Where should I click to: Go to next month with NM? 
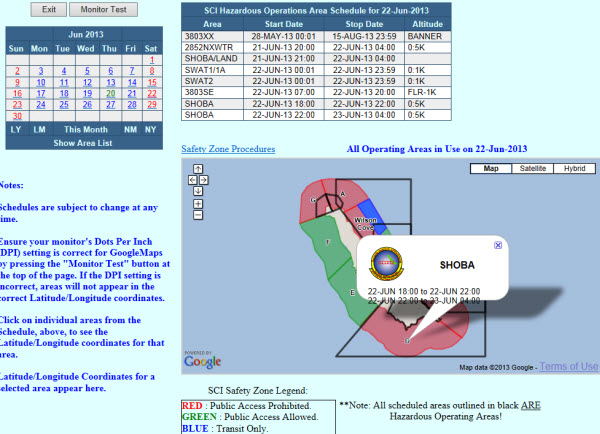tap(130, 130)
